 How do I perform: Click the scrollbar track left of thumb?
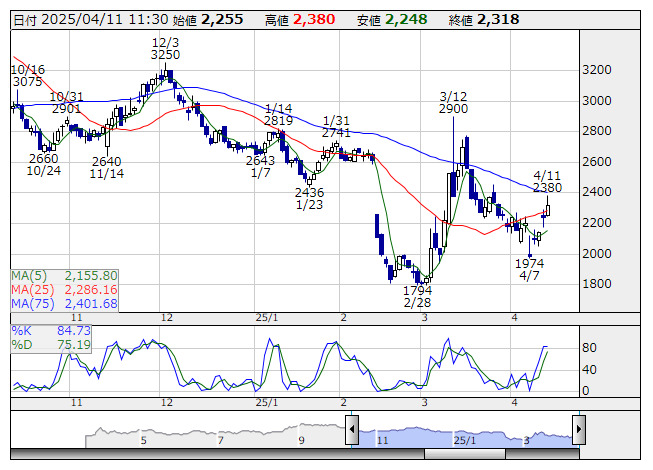(x=217, y=454)
